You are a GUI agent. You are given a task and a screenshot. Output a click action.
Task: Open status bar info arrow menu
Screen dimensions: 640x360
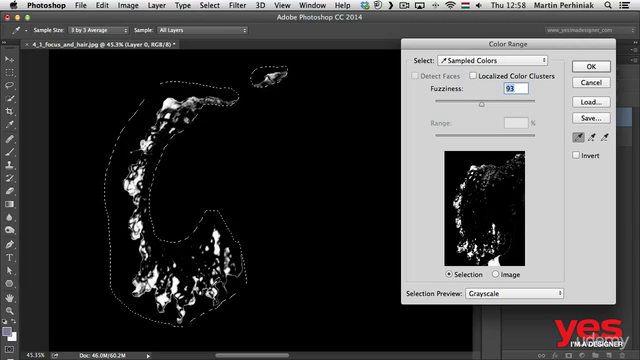[148, 356]
